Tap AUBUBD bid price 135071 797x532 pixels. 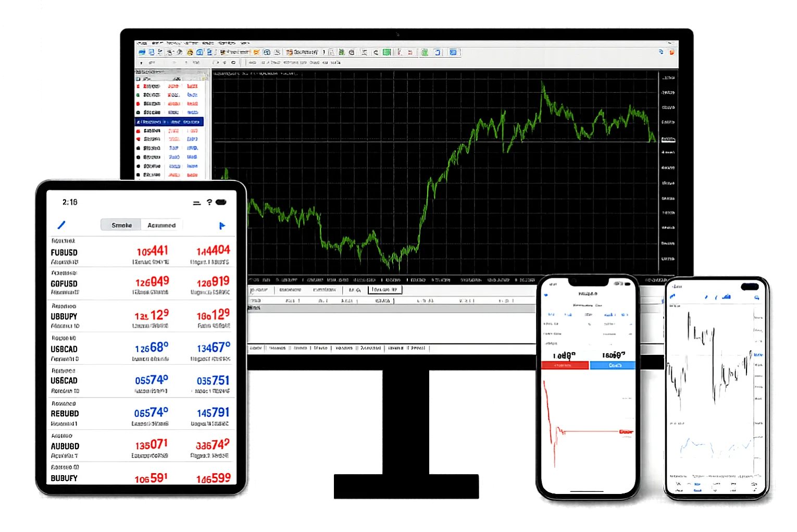coord(152,445)
